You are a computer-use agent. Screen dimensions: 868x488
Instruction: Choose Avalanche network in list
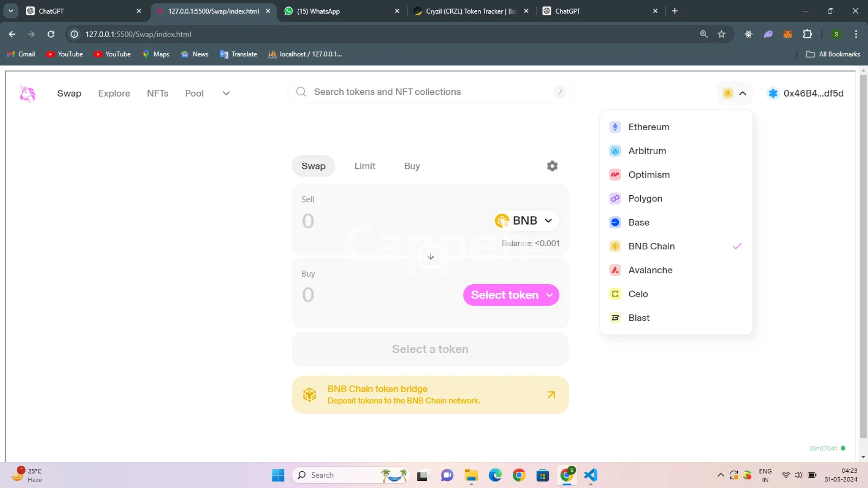tap(650, 270)
